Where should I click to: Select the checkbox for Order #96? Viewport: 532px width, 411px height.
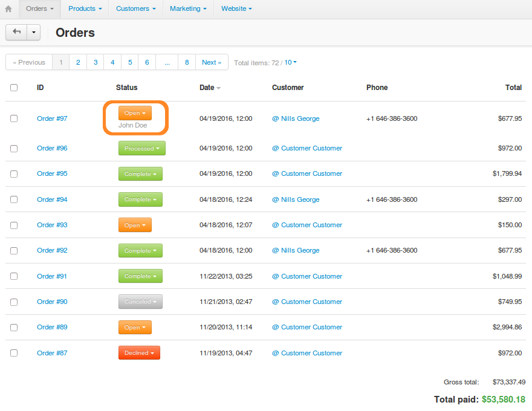pos(14,149)
